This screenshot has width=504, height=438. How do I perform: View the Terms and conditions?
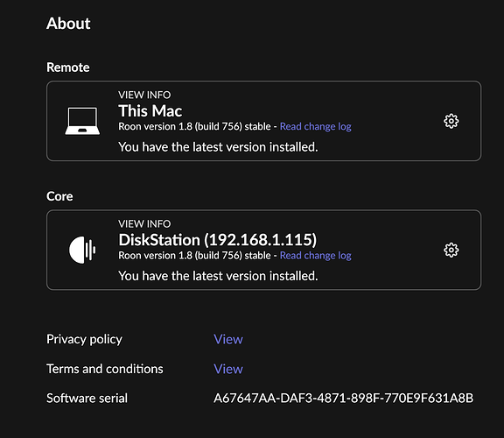pyautogui.click(x=228, y=369)
